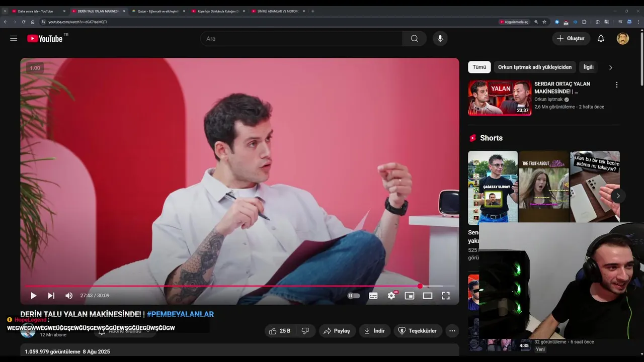The width and height of the screenshot is (644, 362).
Task: Seek on the video progress bar
Action: [239, 286]
